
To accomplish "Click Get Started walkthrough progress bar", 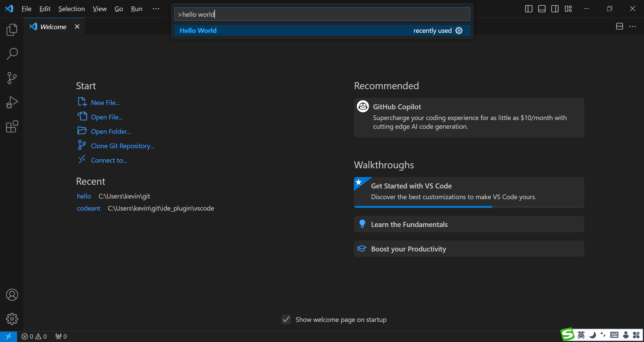I will point(469,207).
